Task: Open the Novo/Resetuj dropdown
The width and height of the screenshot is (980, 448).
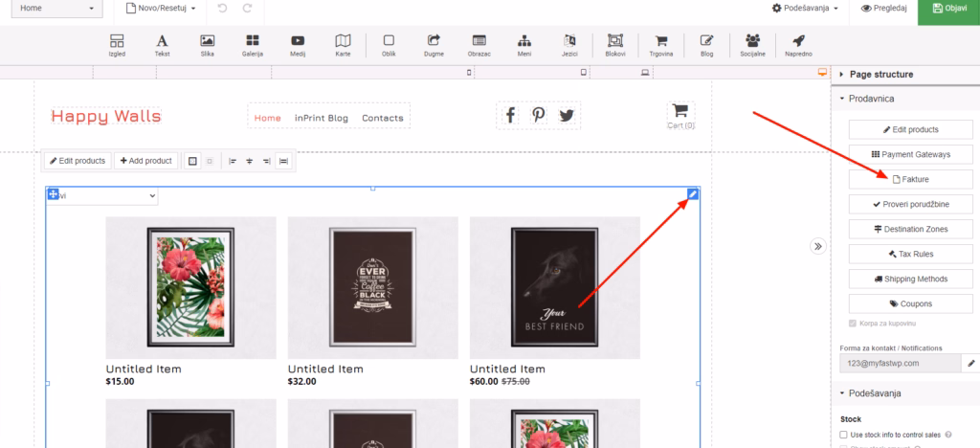Action: pos(161,9)
